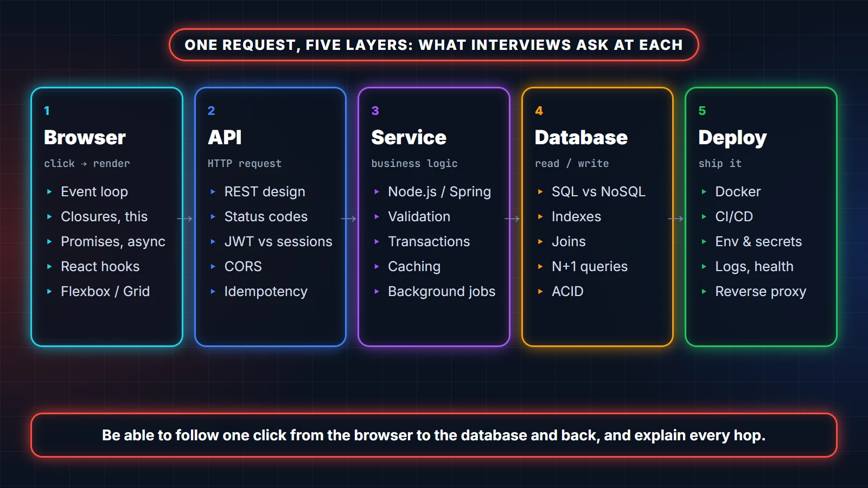Select 'CI/CD' in Deploy card
868x488 pixels.
point(734,216)
